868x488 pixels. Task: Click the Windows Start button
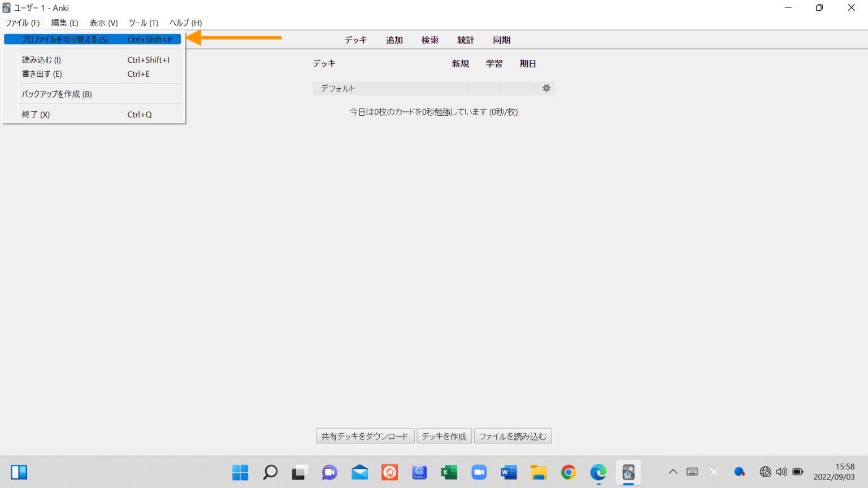240,472
